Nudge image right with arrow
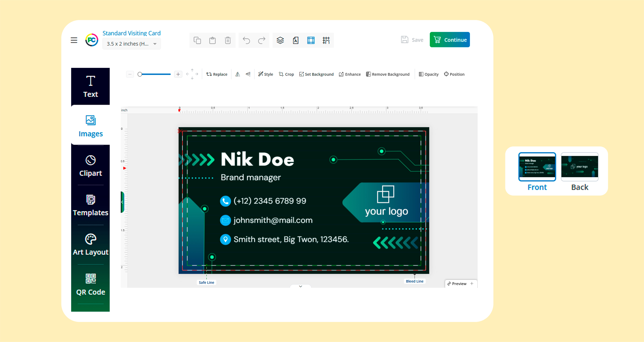 coord(197,74)
